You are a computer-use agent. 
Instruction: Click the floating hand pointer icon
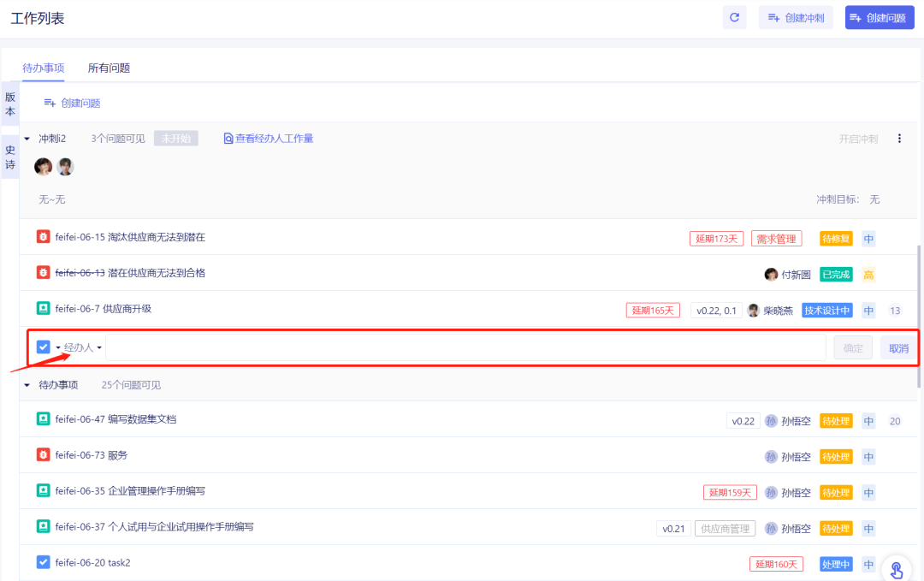896,568
